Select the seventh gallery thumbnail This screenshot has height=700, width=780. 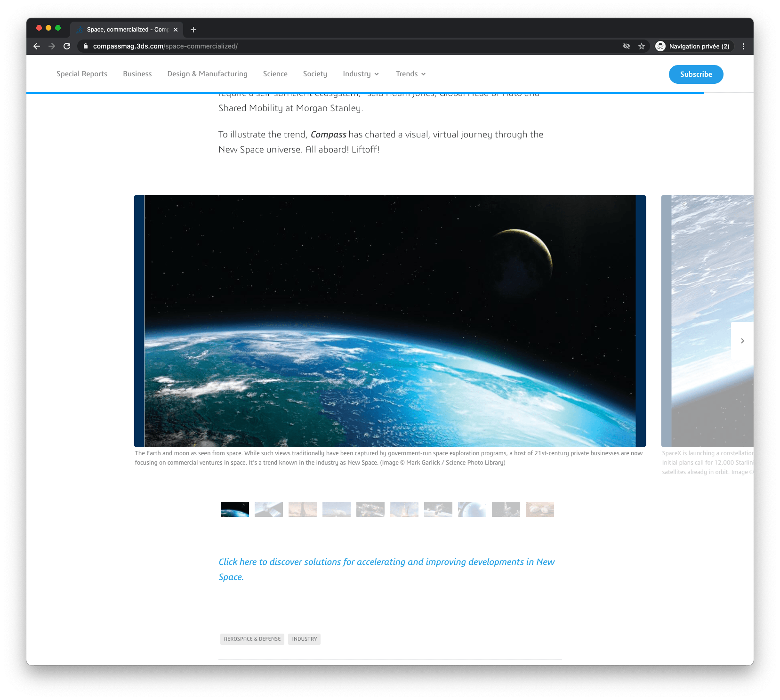click(x=438, y=509)
